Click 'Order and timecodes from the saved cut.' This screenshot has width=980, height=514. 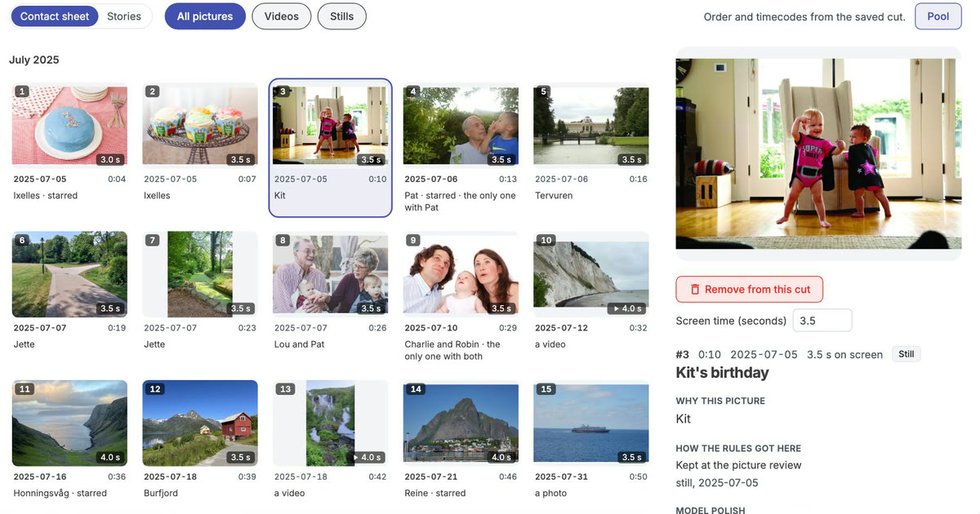pos(804,16)
